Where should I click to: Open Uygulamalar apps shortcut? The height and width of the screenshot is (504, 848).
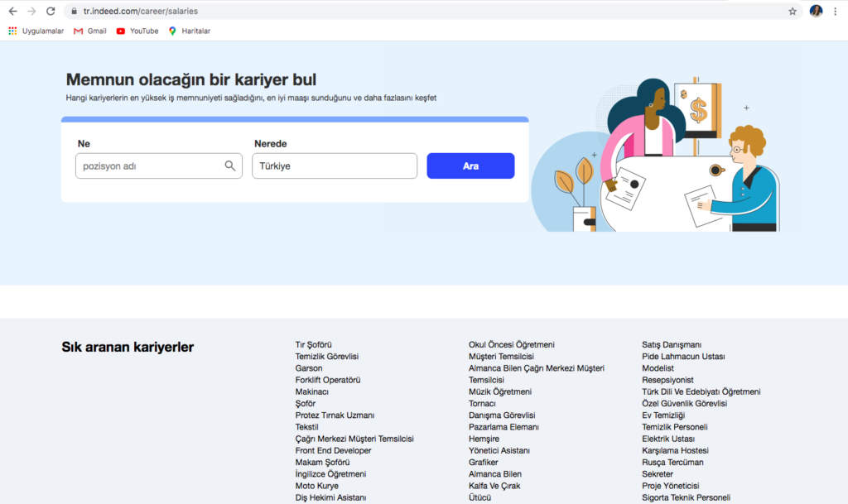click(36, 31)
